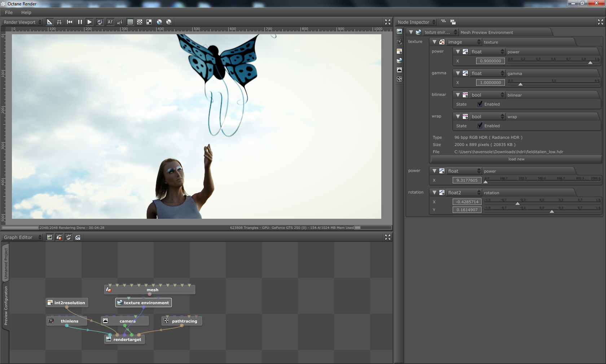The image size is (606, 364).
Task: Toggle the AF auto focus button
Action: point(110,22)
